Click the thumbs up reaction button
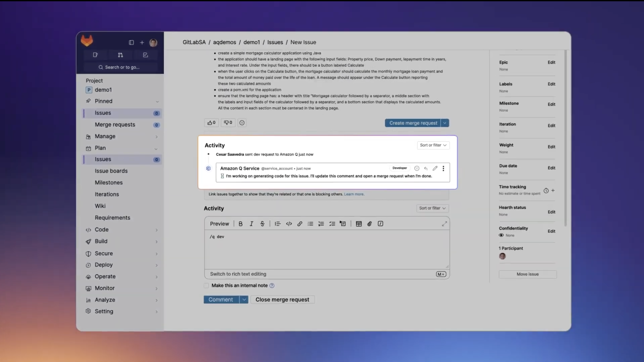This screenshot has height=362, width=644. coord(211,123)
